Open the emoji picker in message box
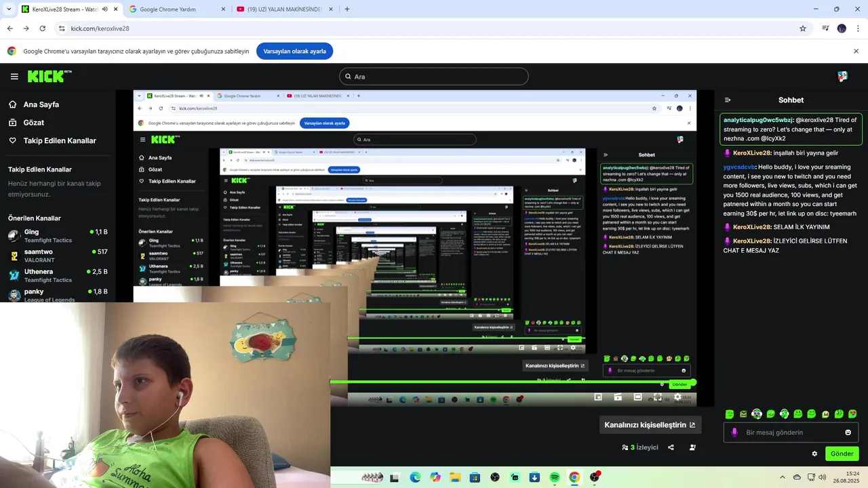Viewport: 868px width, 488px height. tap(848, 432)
